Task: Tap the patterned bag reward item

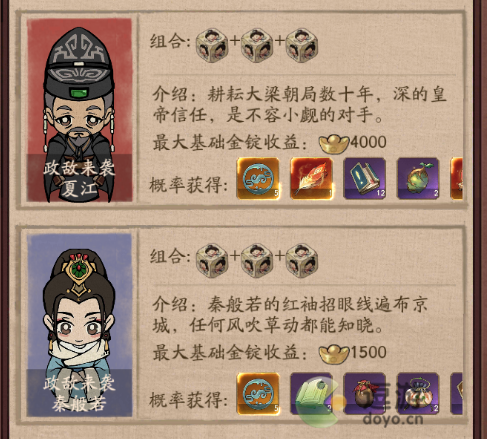Action: pyautogui.click(x=418, y=394)
